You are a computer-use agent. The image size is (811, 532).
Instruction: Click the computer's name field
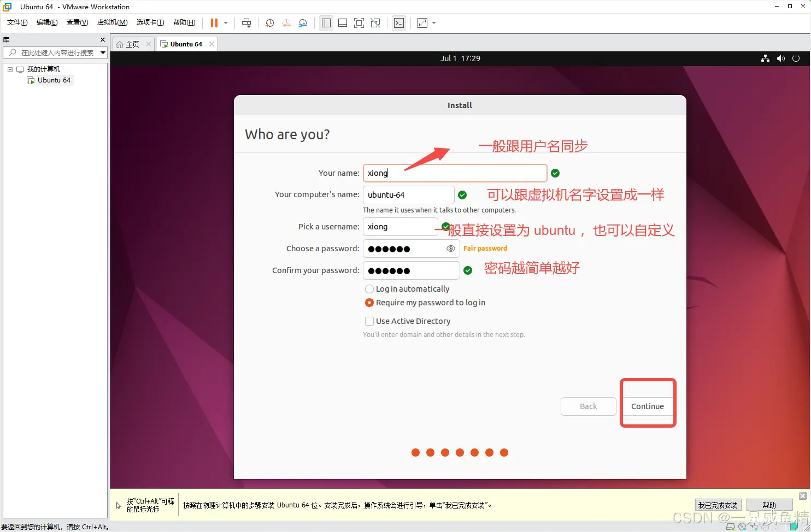[408, 195]
